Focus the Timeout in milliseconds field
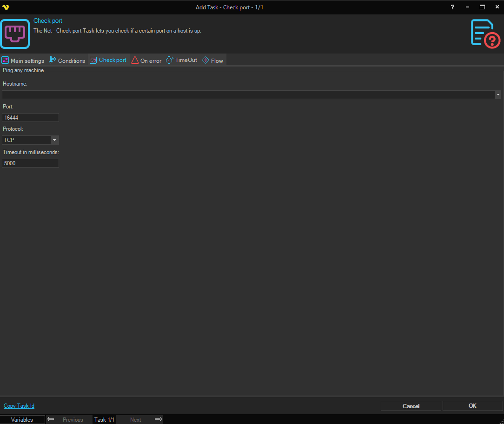This screenshot has height=424, width=504. tap(30, 163)
